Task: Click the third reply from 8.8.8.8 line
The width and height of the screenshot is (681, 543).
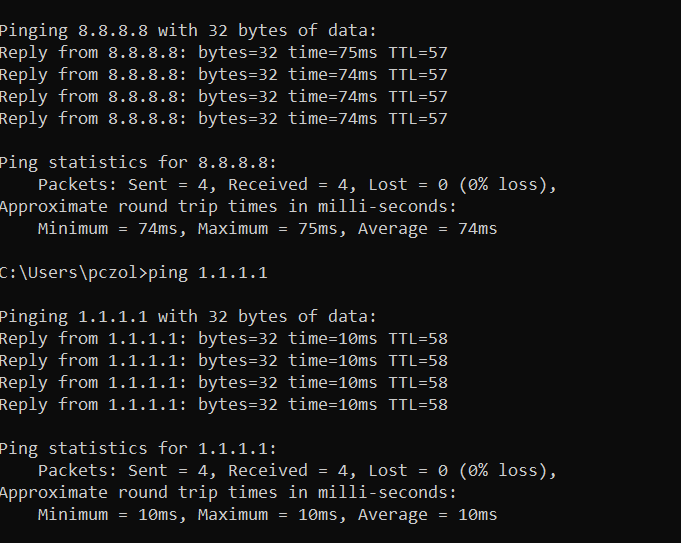Action: pyautogui.click(x=223, y=97)
